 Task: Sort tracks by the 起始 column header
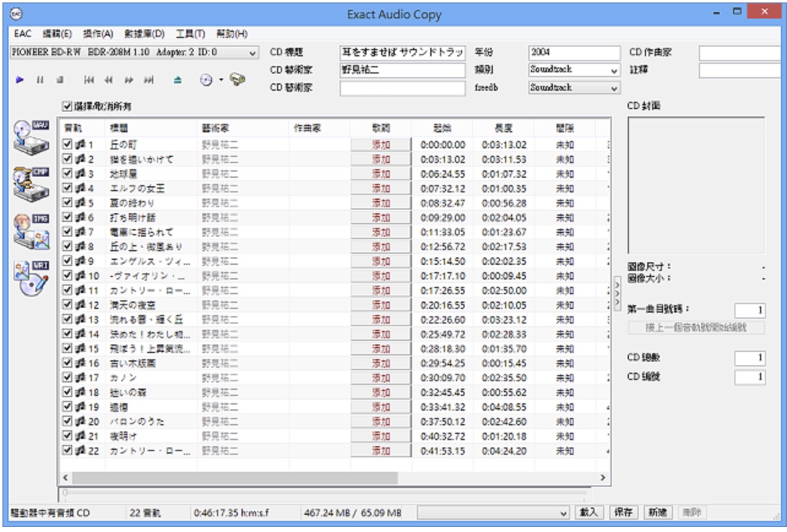point(442,128)
